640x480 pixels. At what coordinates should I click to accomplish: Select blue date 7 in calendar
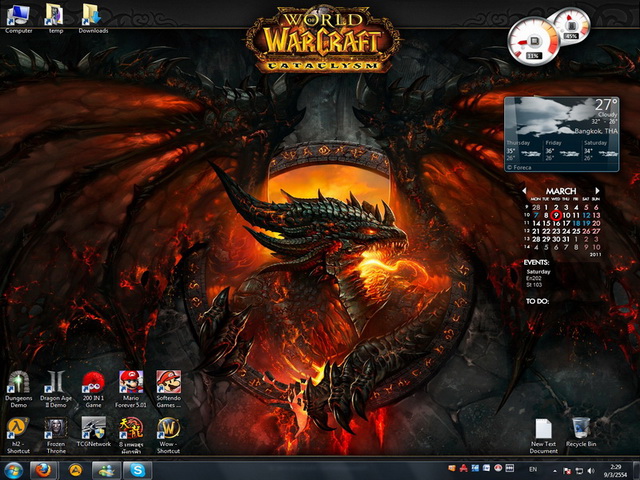point(536,215)
